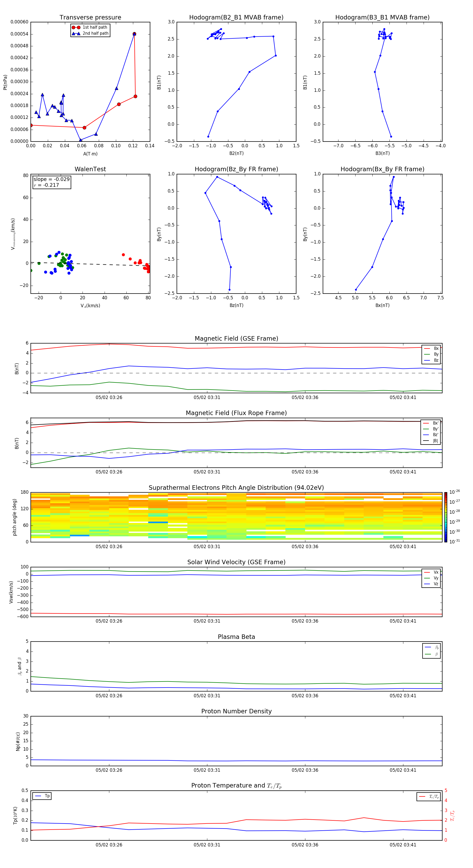Image resolution: width=473 pixels, height=868 pixels.
Task: Click the 'V_A(km/s)' x-axis label
Action: click(x=90, y=306)
